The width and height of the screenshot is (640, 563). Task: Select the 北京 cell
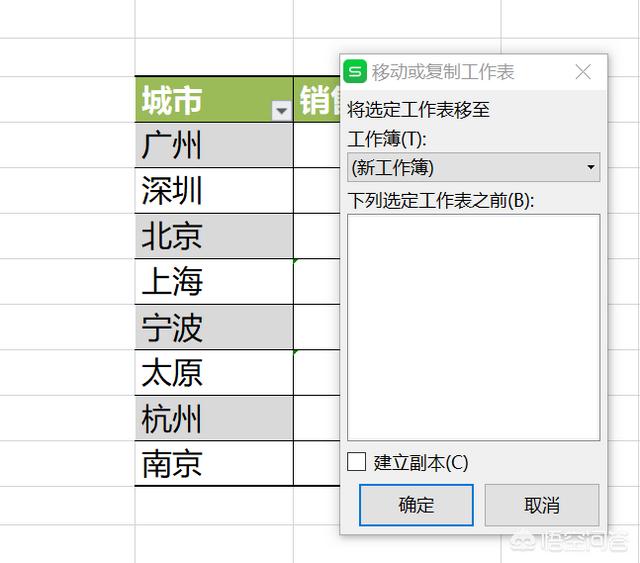point(214,236)
